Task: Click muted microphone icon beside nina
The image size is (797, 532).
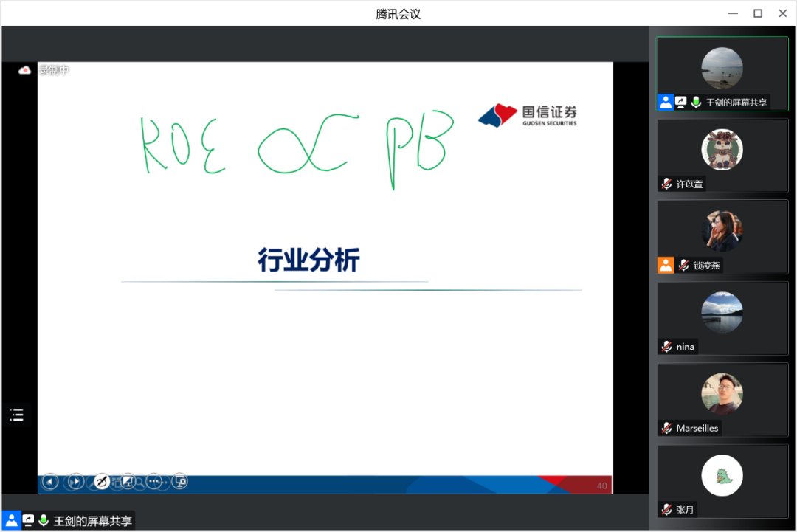Action: pyautogui.click(x=666, y=346)
